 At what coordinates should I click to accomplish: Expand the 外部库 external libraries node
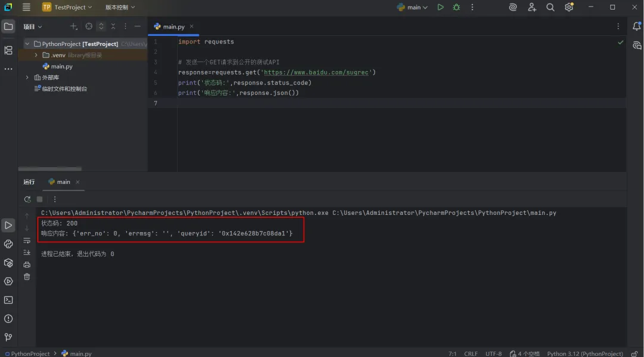click(27, 78)
